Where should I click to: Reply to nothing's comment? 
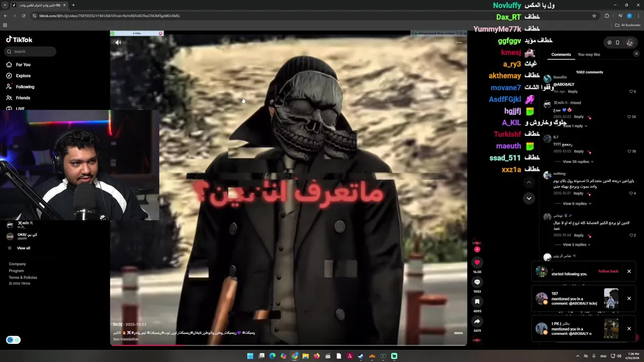click(579, 193)
